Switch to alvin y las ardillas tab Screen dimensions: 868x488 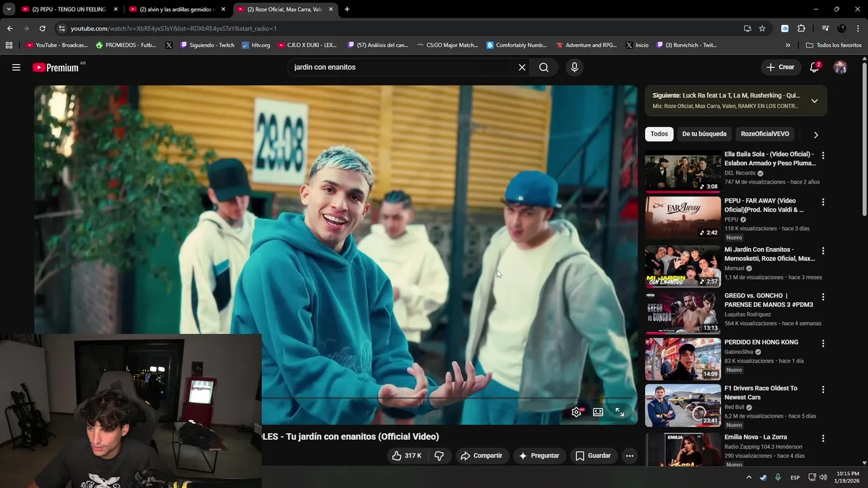(x=178, y=9)
